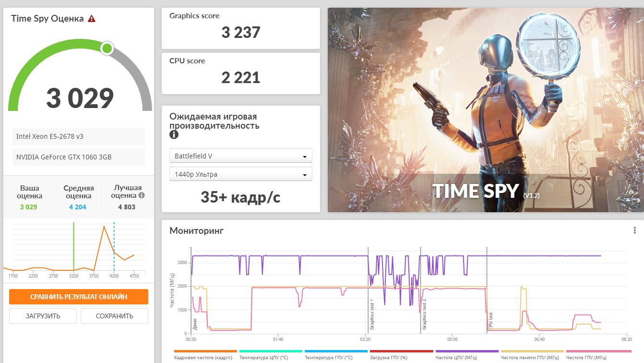Click the green knob on the score gauge

click(x=107, y=48)
